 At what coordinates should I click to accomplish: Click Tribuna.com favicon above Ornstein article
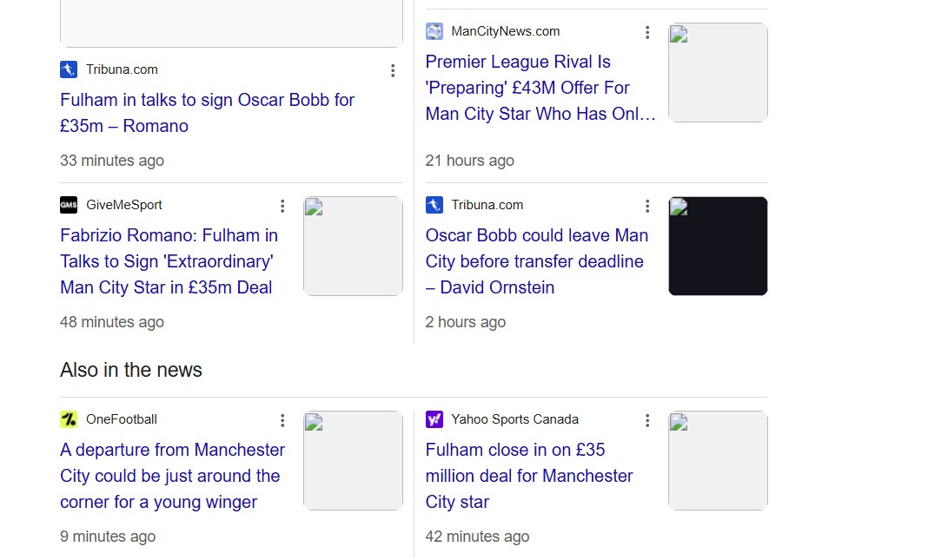point(434,205)
